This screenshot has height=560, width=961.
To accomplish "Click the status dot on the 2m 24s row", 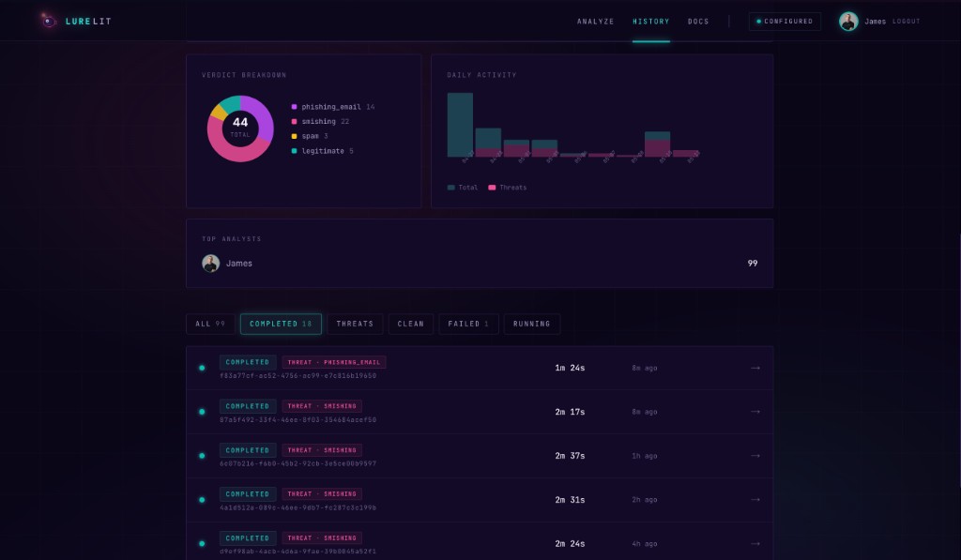I will pyautogui.click(x=202, y=543).
